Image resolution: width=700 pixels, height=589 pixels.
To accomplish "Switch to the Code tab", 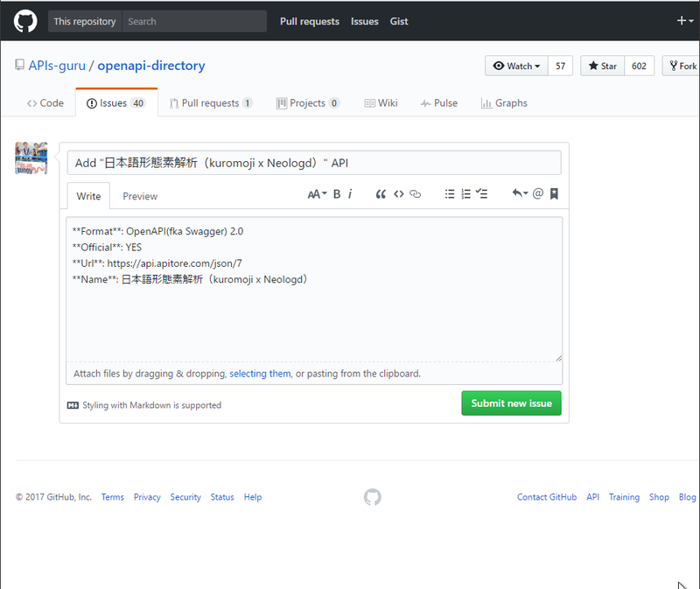I will [x=45, y=103].
